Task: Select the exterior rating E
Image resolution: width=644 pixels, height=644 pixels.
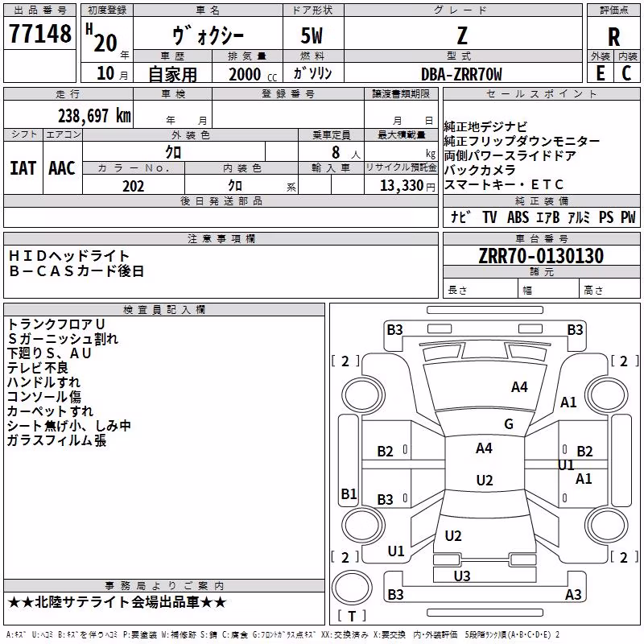Action: pos(600,73)
